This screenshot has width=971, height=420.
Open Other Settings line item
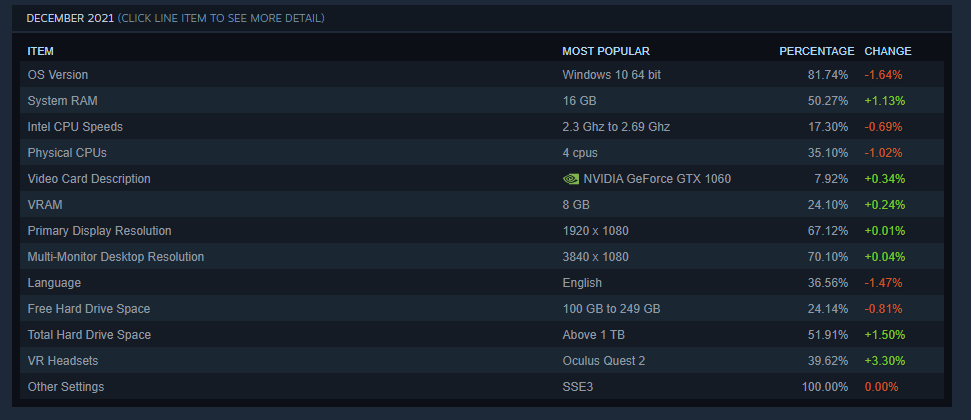click(65, 387)
